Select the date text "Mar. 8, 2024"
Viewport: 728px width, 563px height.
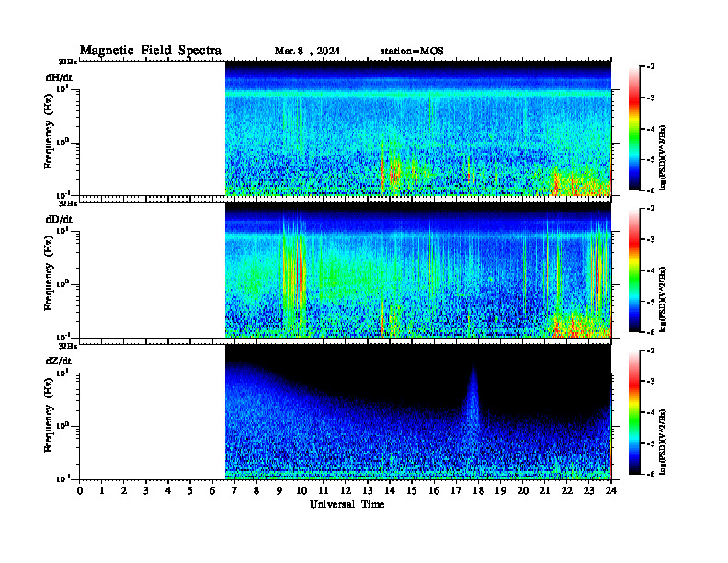307,51
